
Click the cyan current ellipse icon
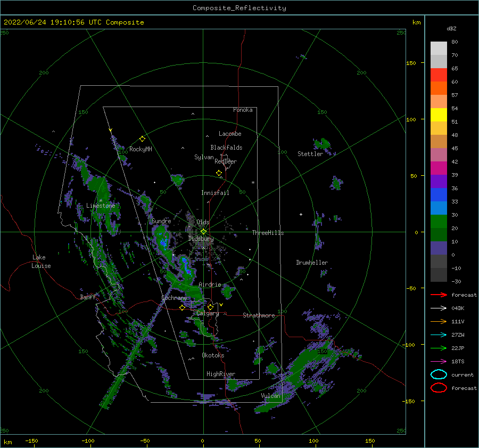(439, 374)
